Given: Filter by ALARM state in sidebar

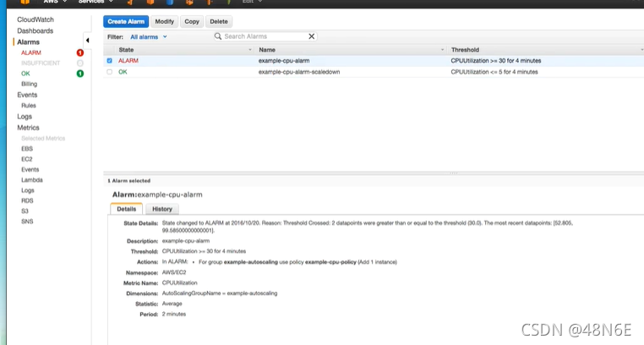Looking at the screenshot, I should (x=31, y=52).
